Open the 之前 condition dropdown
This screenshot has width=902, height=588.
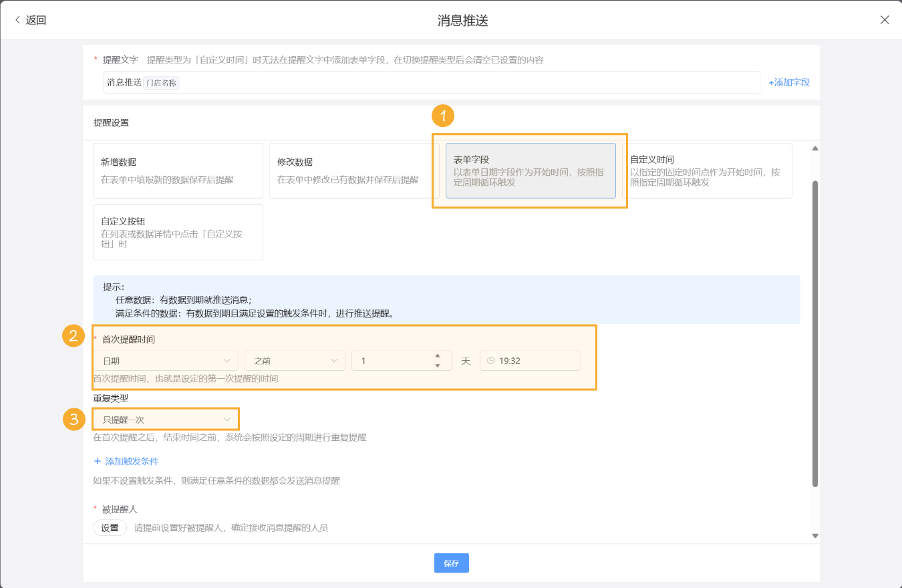(294, 360)
